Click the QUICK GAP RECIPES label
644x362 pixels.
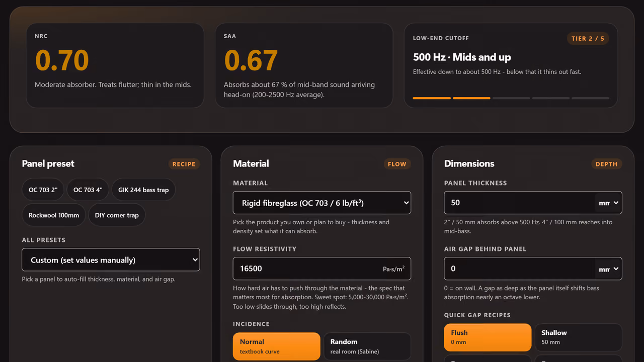(x=477, y=315)
